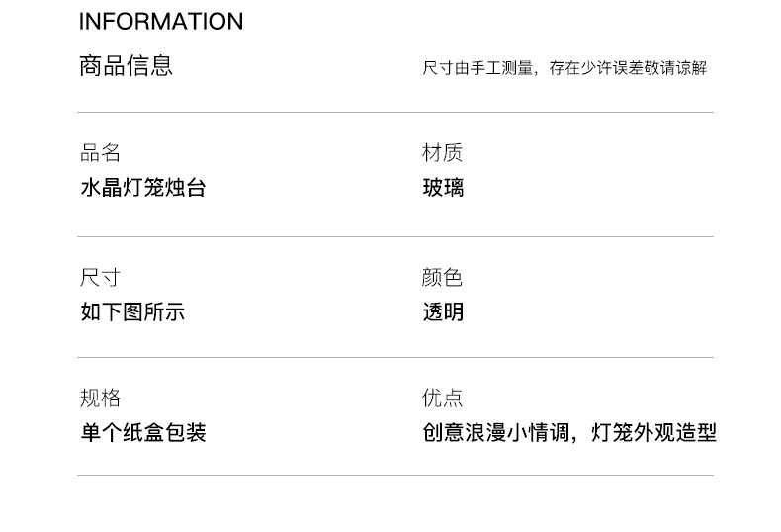Select the 优点 field label

(442, 398)
